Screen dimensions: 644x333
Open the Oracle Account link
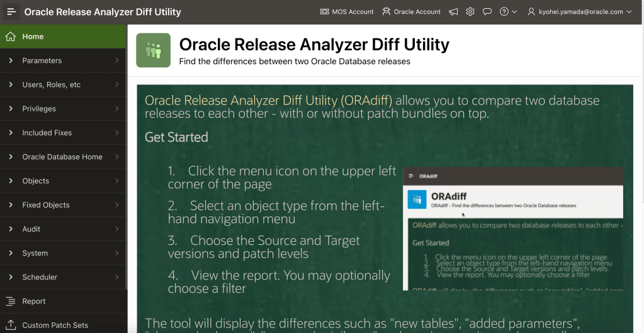pos(411,12)
